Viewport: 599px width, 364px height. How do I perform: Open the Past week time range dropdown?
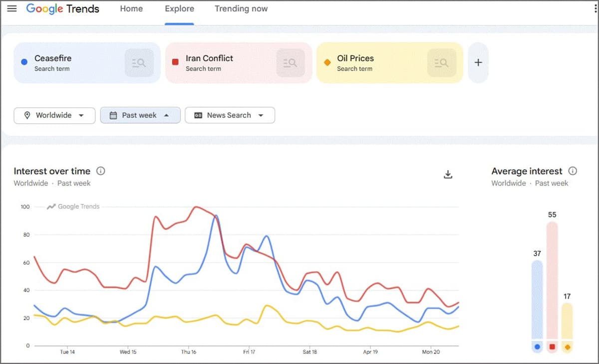140,115
